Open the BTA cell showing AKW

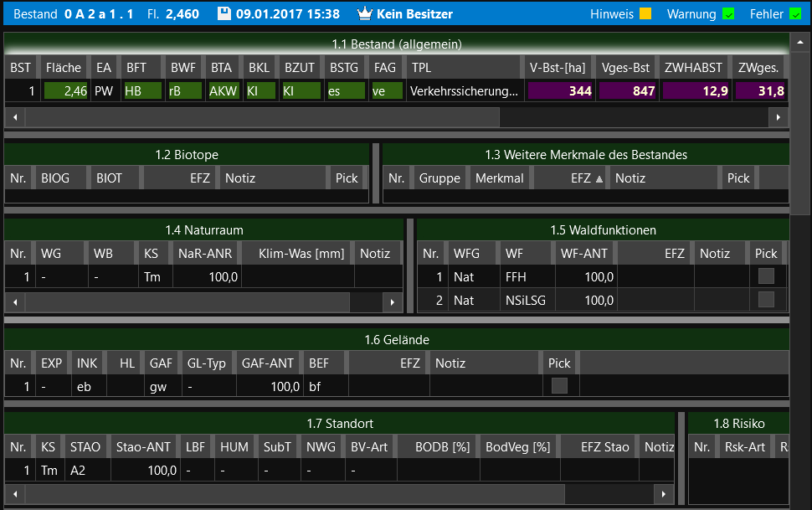223,91
